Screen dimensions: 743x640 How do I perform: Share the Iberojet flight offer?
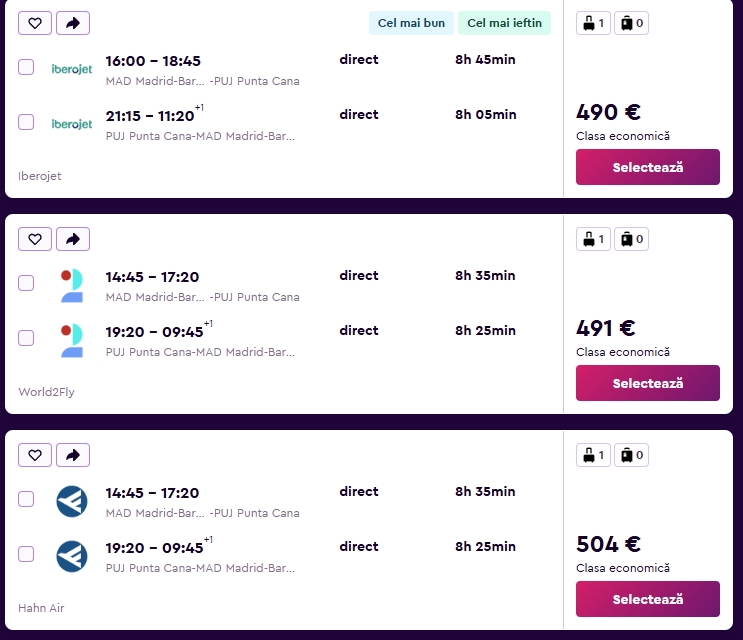(x=73, y=23)
